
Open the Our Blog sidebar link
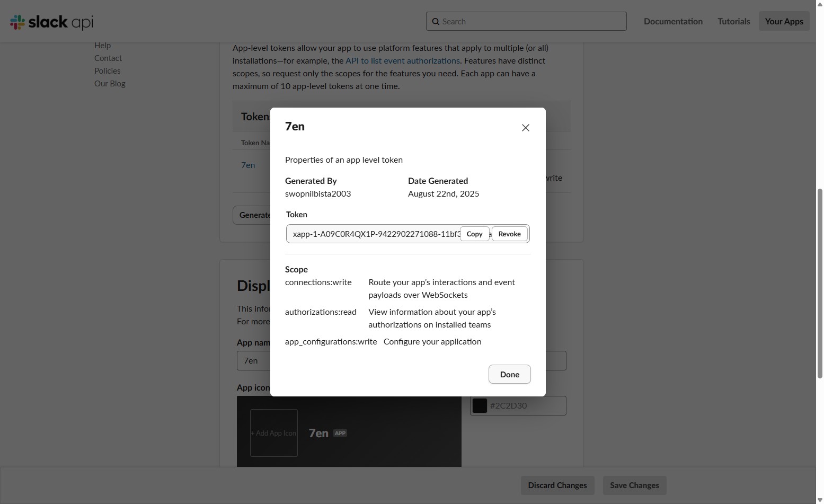(110, 84)
